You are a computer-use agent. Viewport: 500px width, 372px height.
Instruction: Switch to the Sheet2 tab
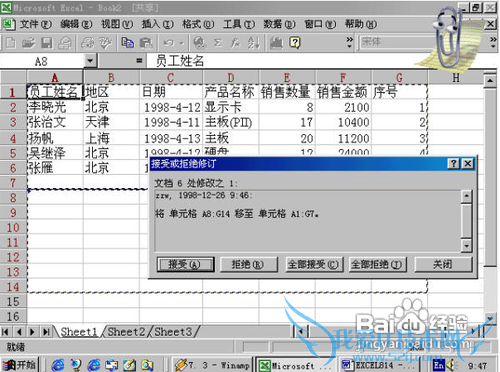126,332
